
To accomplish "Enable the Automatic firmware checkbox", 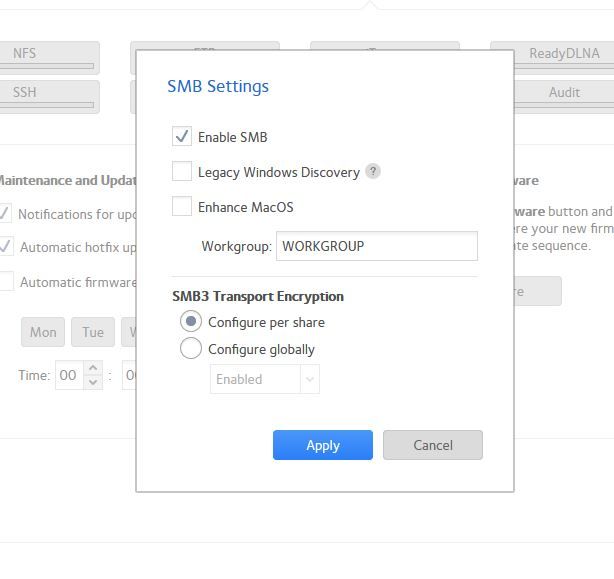I will [x=5, y=282].
